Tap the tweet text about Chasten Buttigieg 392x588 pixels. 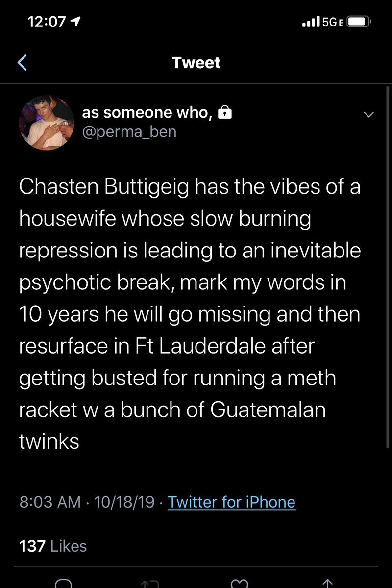190,314
